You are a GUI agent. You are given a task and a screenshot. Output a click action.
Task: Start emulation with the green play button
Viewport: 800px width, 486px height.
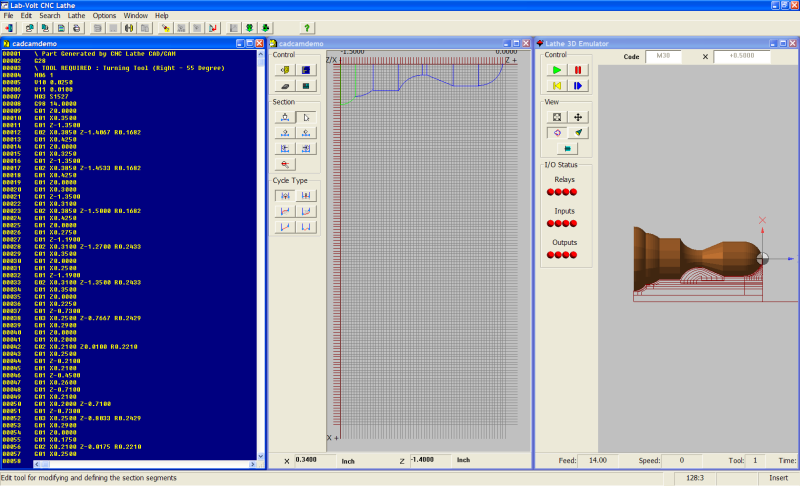[557, 70]
